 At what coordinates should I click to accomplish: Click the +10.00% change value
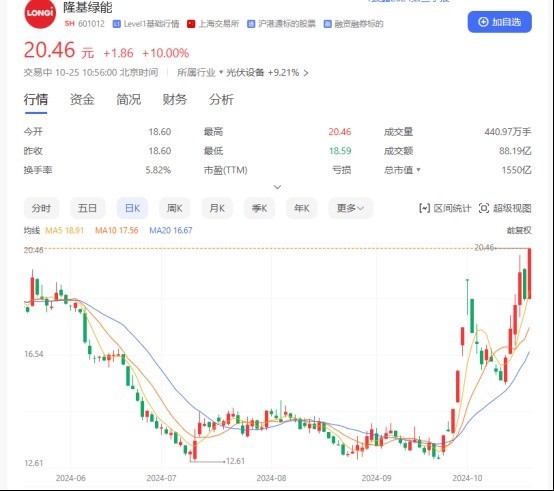click(165, 53)
